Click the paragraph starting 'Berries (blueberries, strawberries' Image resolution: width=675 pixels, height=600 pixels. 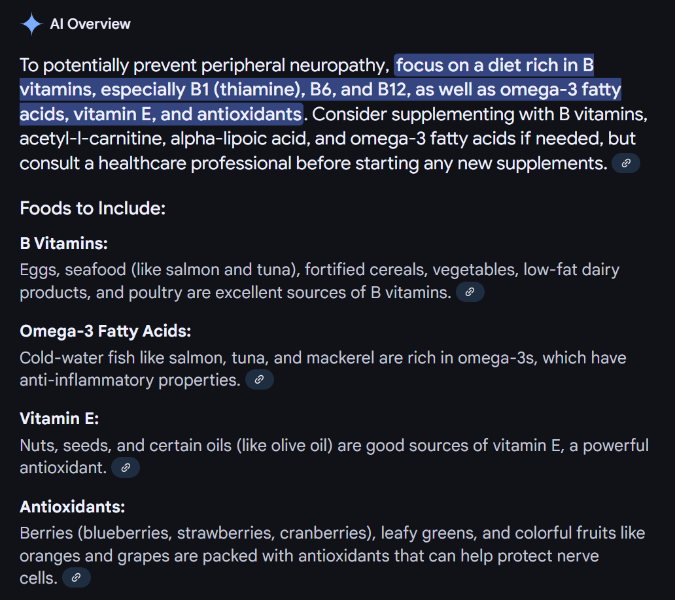(x=332, y=555)
